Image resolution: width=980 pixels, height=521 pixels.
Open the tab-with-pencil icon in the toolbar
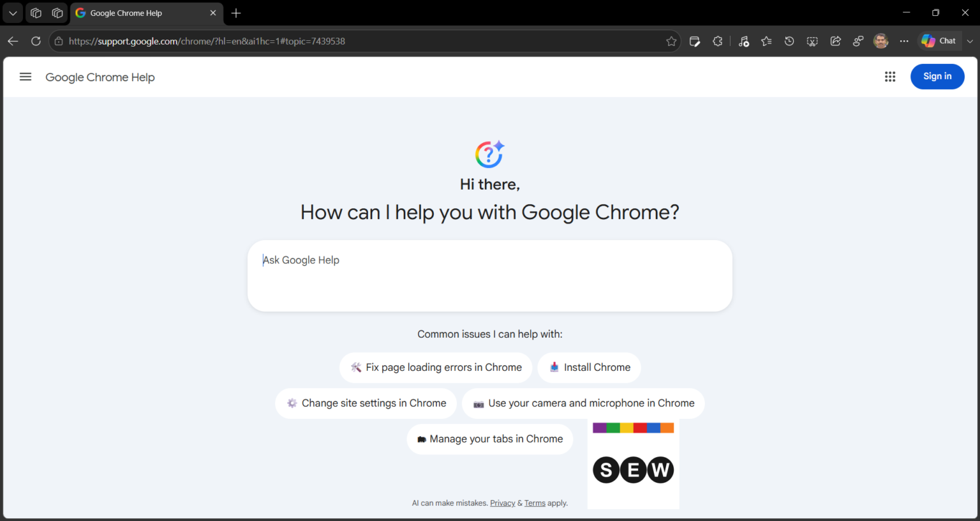[x=695, y=41]
